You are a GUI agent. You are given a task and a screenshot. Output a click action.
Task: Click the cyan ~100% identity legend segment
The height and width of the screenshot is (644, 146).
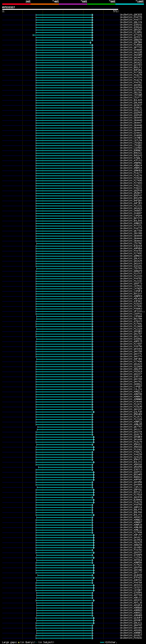pos(129,4)
